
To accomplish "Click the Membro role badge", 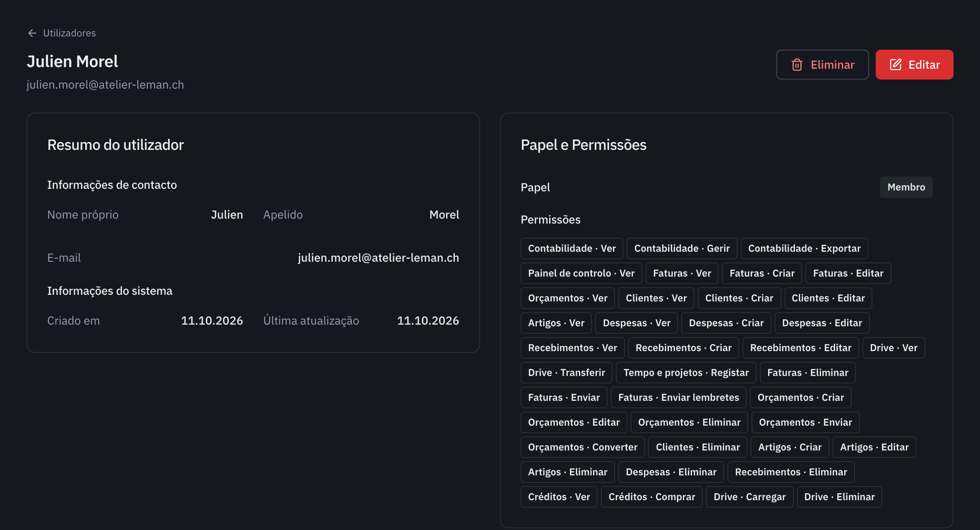I will (x=906, y=187).
